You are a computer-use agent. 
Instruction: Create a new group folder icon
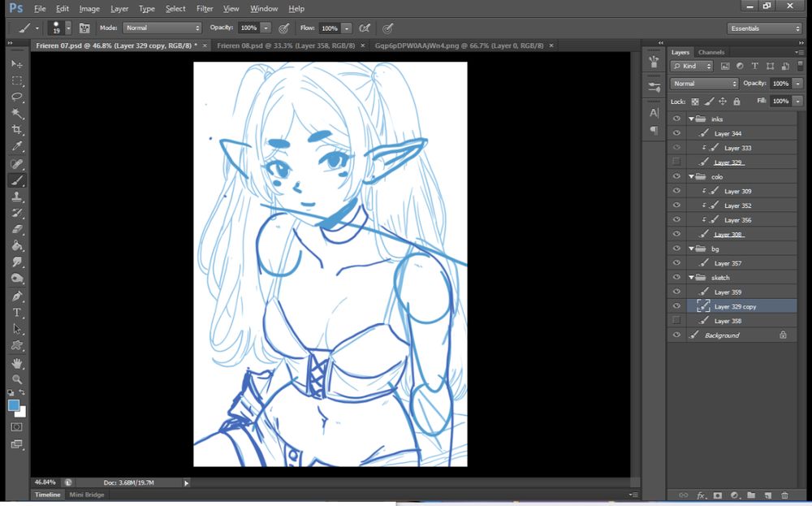751,495
